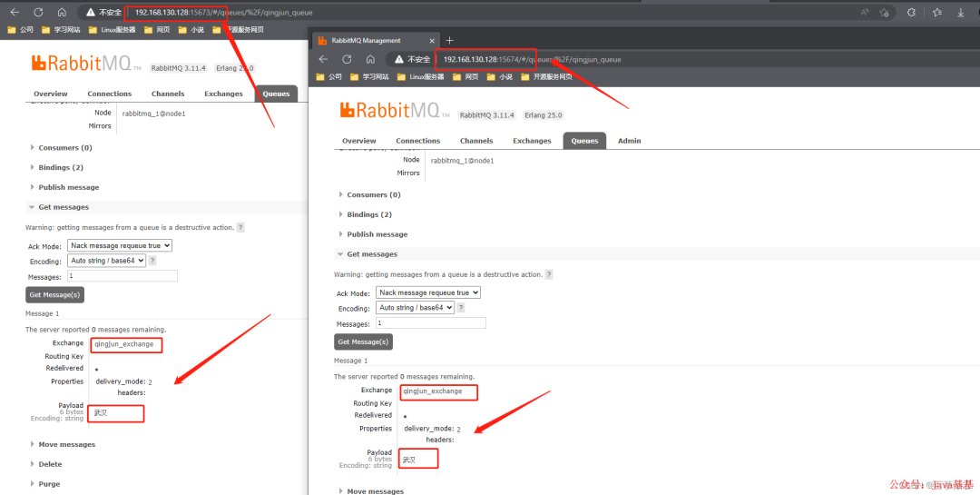
Task: Switch to the Channels tab in the rear window
Action: (x=168, y=94)
